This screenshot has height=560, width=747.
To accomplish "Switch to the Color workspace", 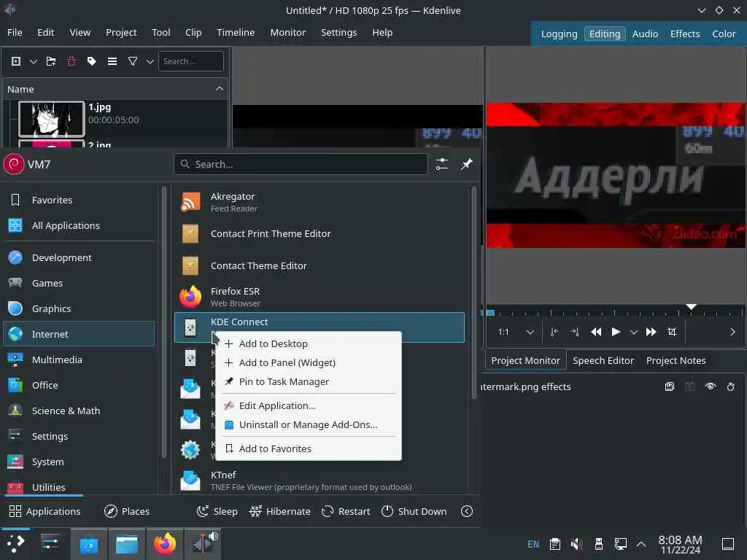I will click(x=723, y=34).
